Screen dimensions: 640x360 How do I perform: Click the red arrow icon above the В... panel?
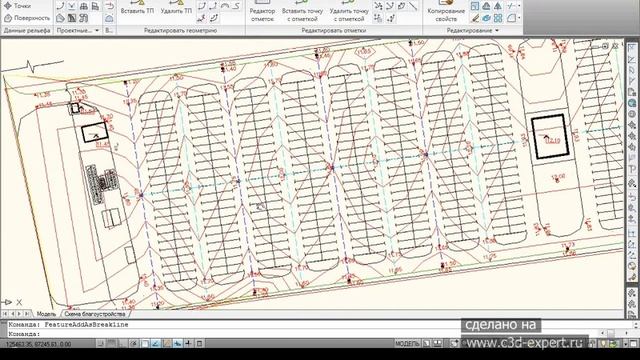[109, 6]
